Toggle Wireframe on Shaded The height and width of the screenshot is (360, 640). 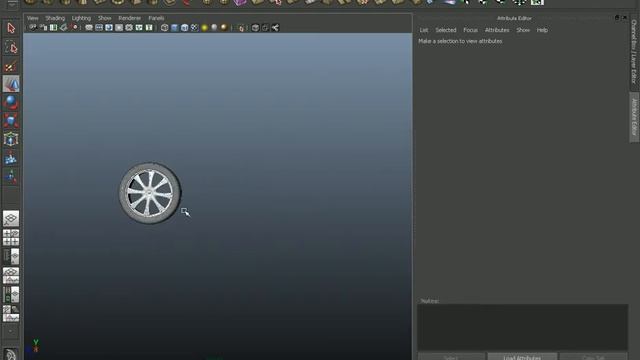(x=184, y=27)
